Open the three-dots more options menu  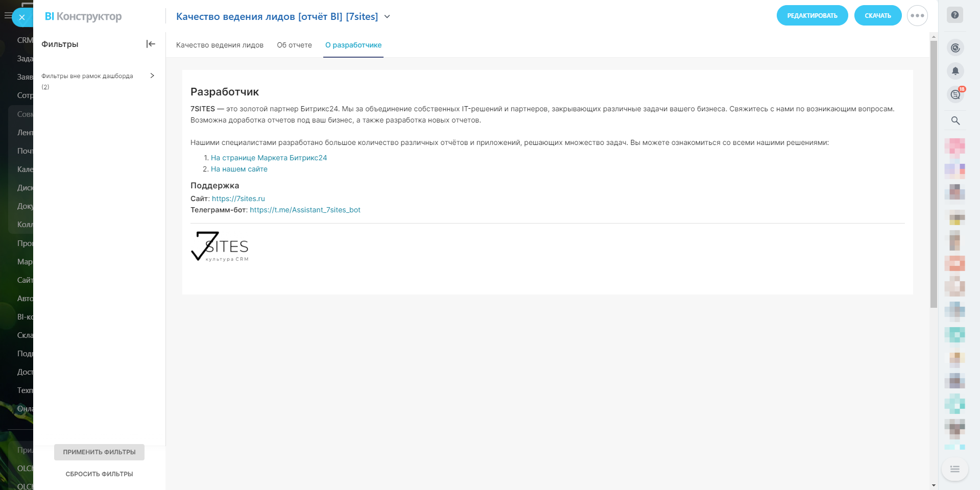917,16
